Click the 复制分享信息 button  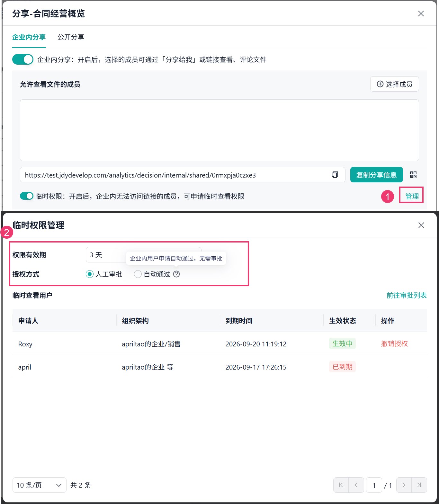pyautogui.click(x=377, y=175)
